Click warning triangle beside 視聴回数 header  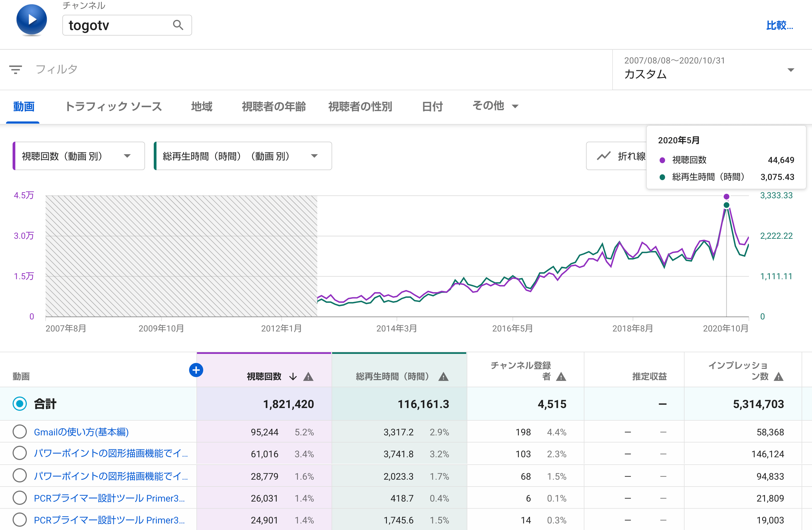click(308, 377)
